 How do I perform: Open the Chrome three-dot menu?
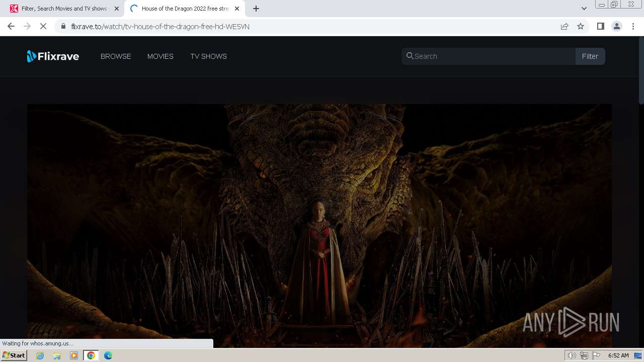click(633, 26)
